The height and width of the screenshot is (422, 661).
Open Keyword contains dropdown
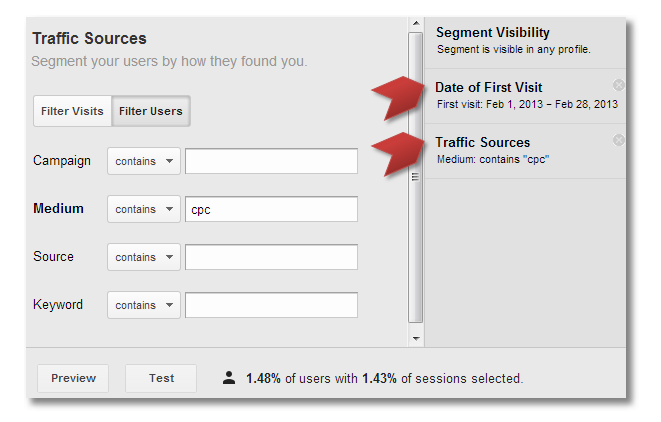pyautogui.click(x=144, y=305)
